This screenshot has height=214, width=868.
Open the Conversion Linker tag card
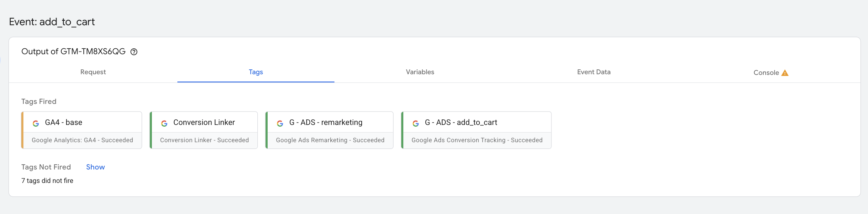204,130
